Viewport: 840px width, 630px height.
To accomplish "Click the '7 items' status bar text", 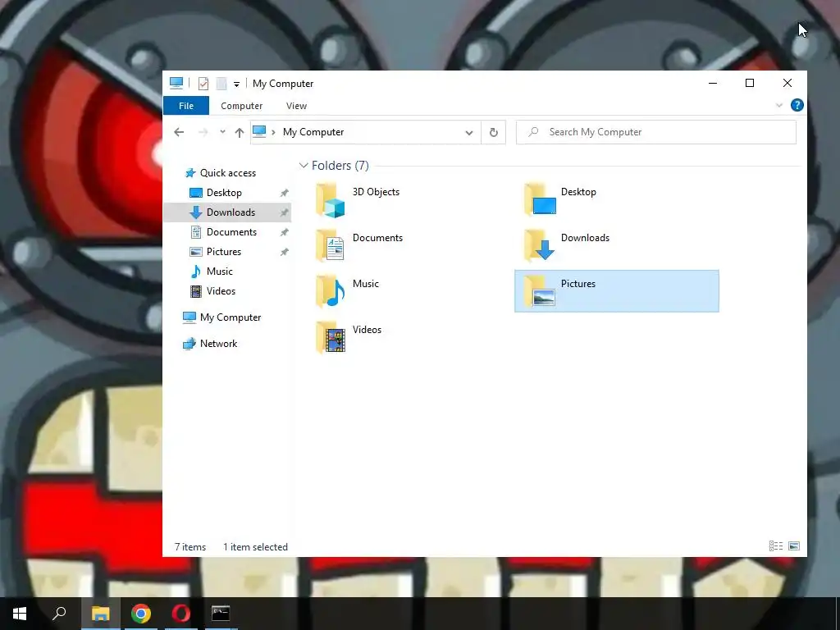I will point(190,547).
